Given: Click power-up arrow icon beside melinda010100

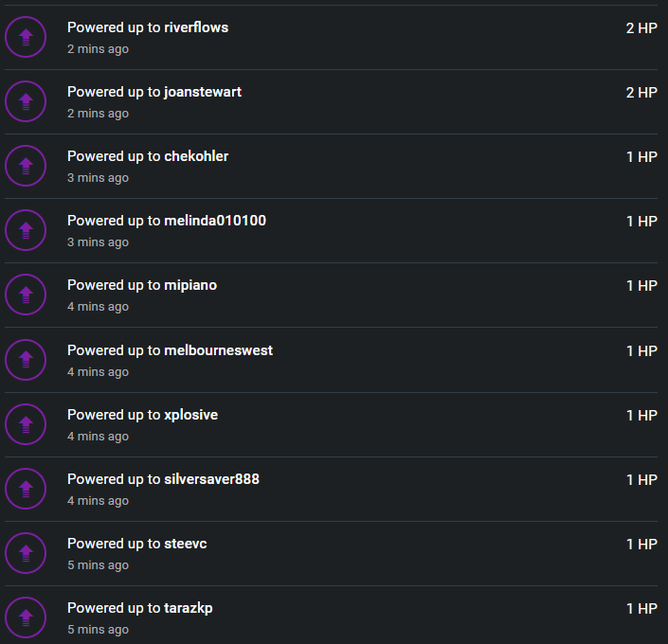Looking at the screenshot, I should pos(26,230).
